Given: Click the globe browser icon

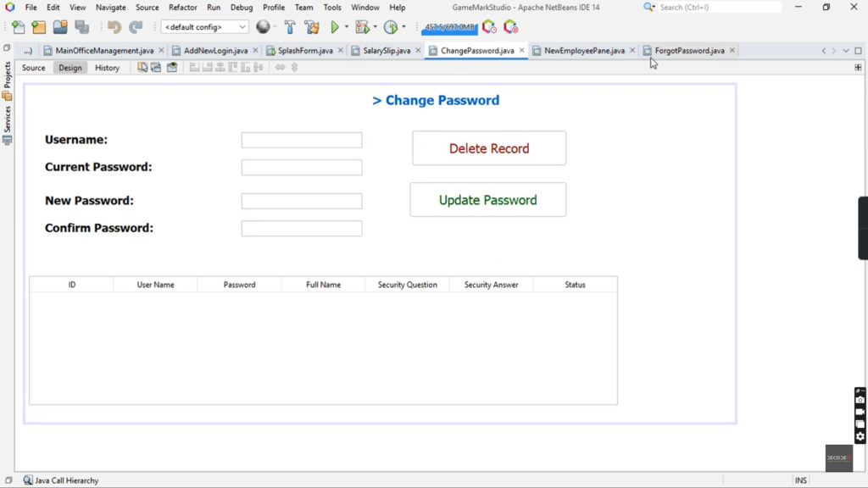Looking at the screenshot, I should coord(263,27).
